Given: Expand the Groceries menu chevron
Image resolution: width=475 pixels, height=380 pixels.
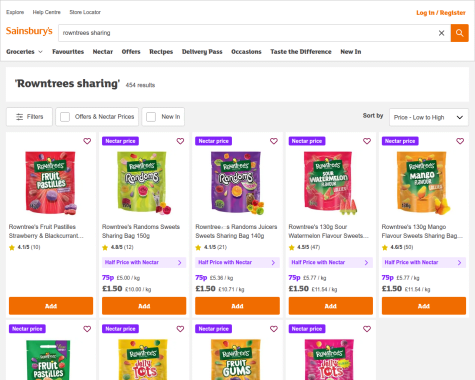Looking at the screenshot, I should point(41,52).
